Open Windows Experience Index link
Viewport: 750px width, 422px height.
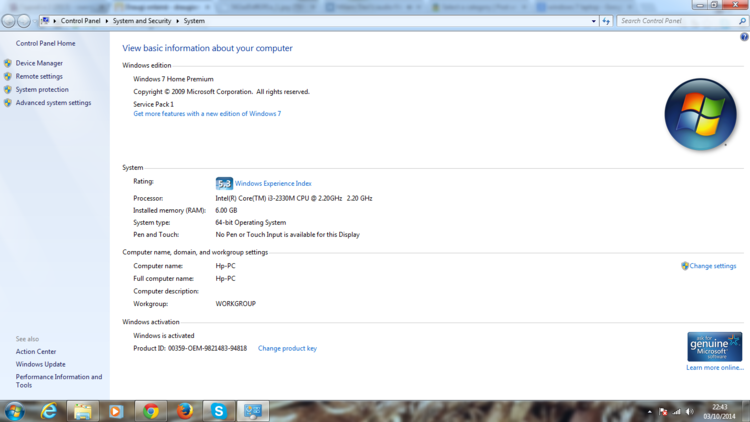pyautogui.click(x=273, y=184)
